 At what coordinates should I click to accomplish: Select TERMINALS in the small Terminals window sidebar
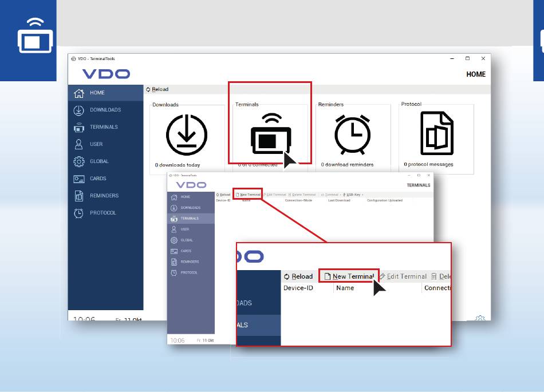[x=191, y=219]
